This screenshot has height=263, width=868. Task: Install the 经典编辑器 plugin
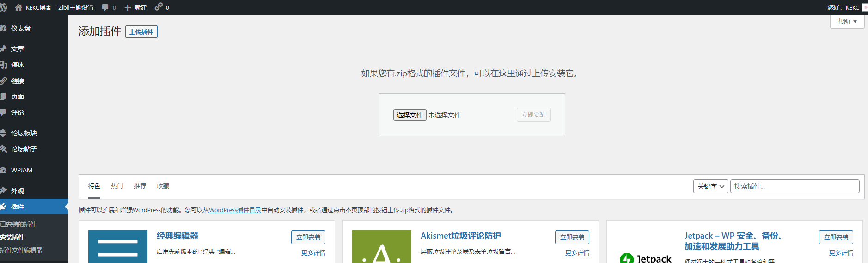(308, 237)
